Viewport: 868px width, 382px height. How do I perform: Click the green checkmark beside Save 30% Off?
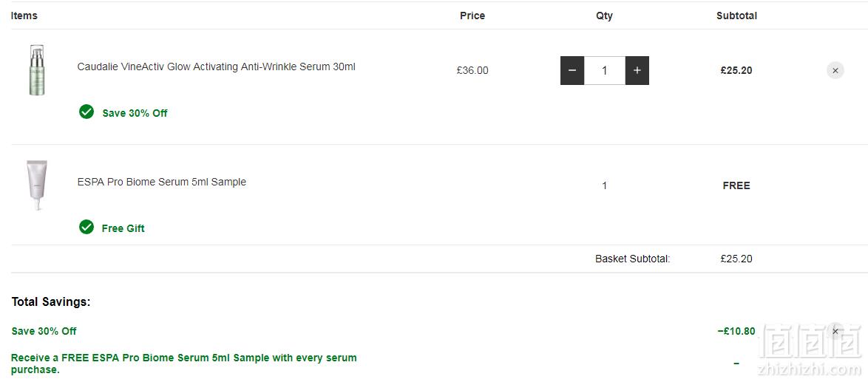point(87,112)
